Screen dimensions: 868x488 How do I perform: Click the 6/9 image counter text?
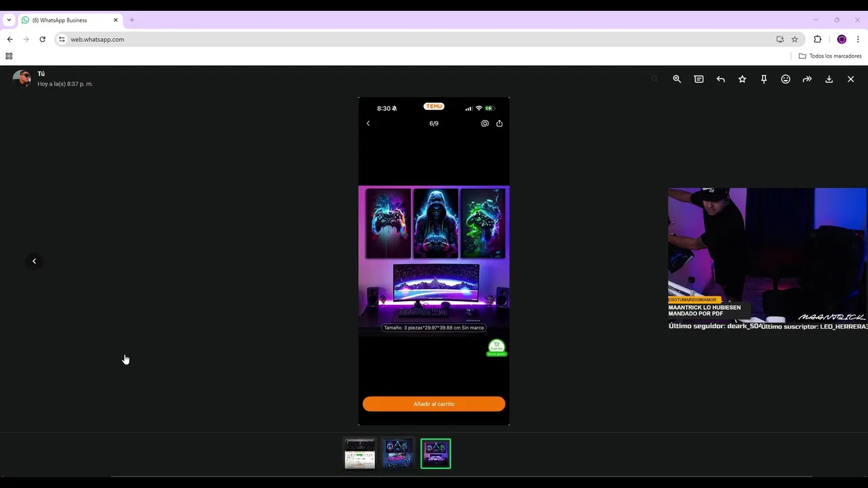click(434, 123)
